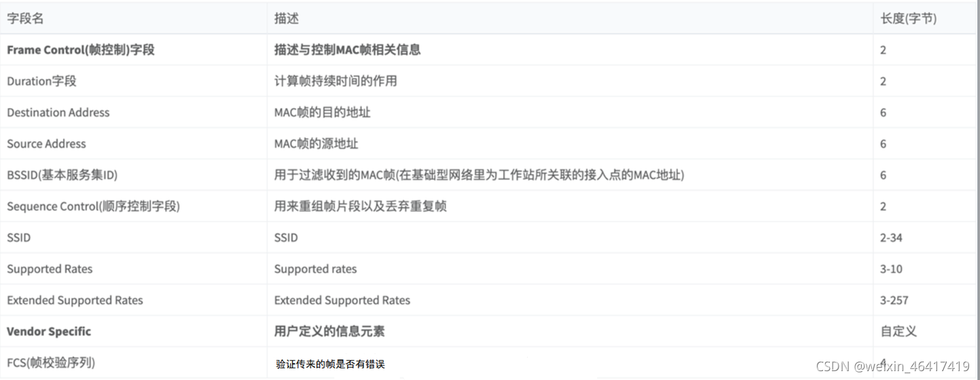Image resolution: width=980 pixels, height=380 pixels.
Task: Select the Source Address field name
Action: point(47,143)
